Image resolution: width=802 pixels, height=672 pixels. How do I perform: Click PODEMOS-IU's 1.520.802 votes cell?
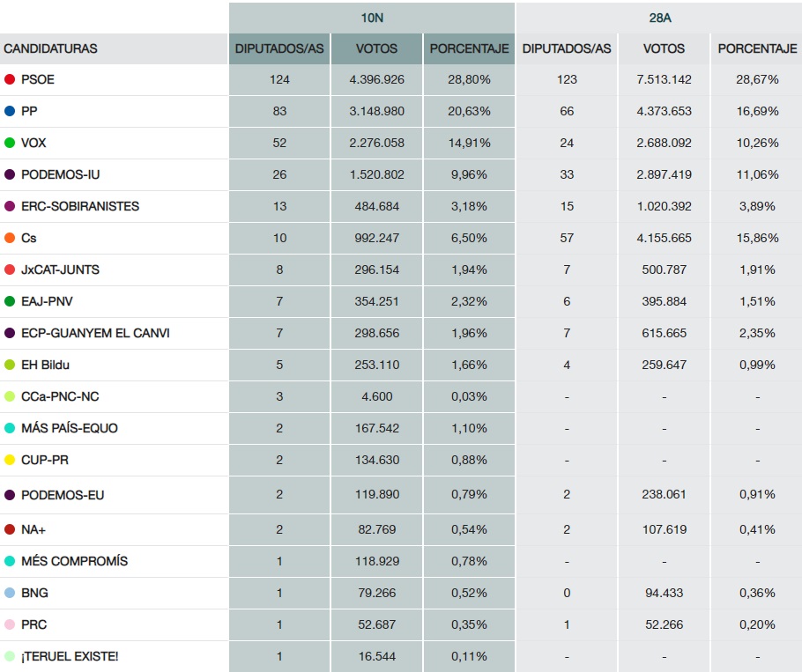pyautogui.click(x=376, y=174)
